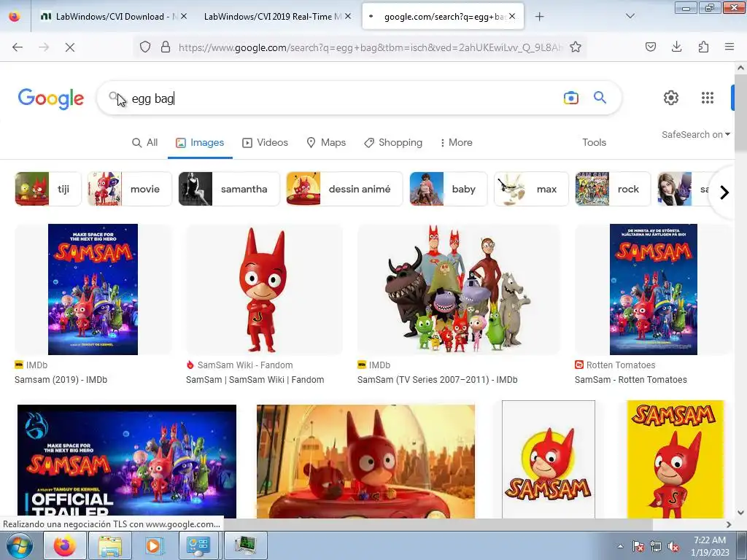The image size is (747, 560).
Task: Open SamSam (TV Series 2007–2011) - IMDb link
Action: pos(438,380)
